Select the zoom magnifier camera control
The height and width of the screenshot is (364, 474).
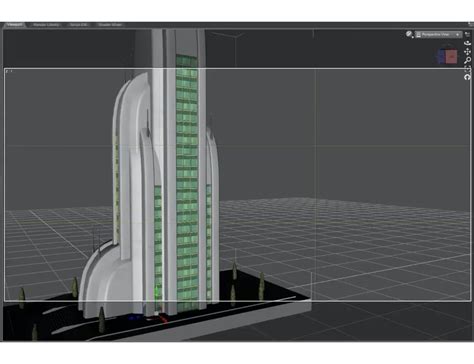click(468, 60)
